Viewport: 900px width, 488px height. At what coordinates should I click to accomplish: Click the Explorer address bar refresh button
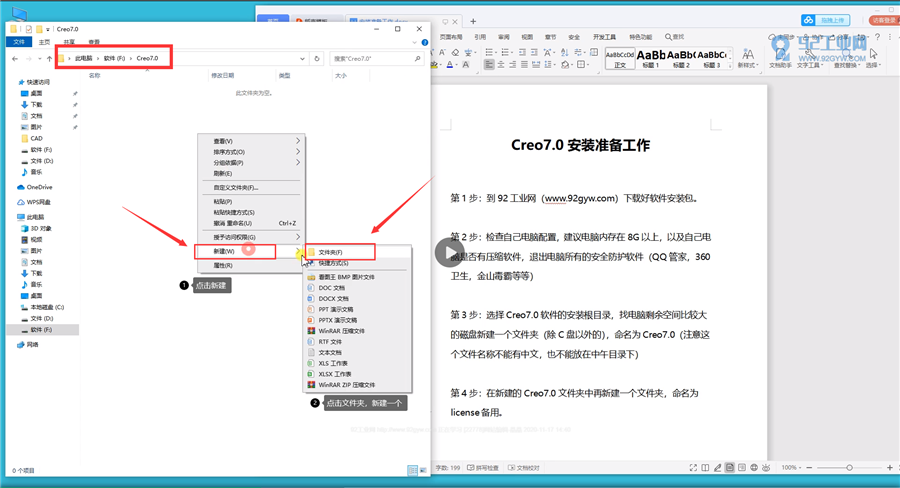(317, 59)
